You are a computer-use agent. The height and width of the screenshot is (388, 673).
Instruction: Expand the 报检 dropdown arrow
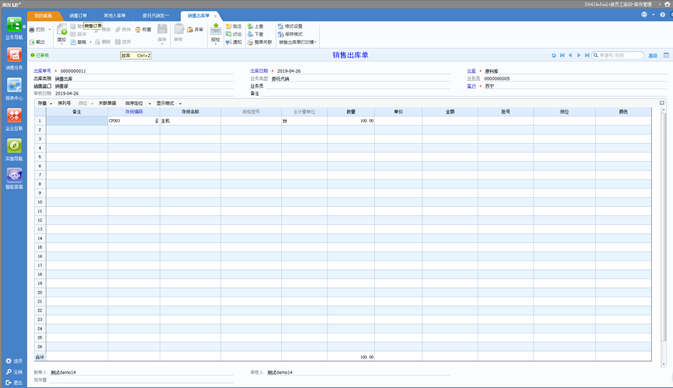click(x=215, y=44)
